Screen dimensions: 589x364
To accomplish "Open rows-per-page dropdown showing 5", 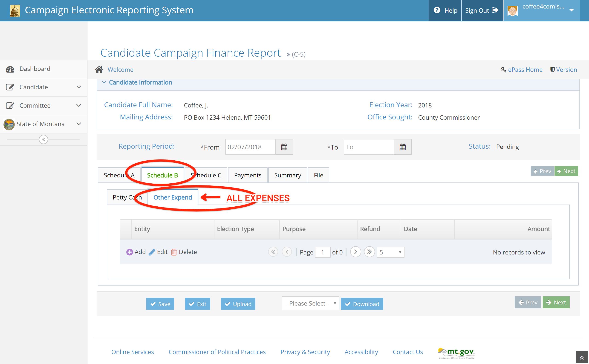I will 390,252.
